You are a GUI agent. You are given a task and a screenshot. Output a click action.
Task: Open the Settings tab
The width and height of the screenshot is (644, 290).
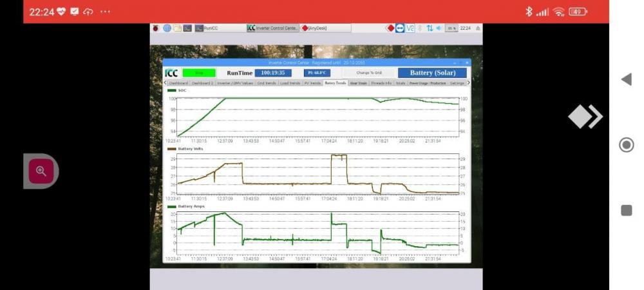(x=457, y=83)
